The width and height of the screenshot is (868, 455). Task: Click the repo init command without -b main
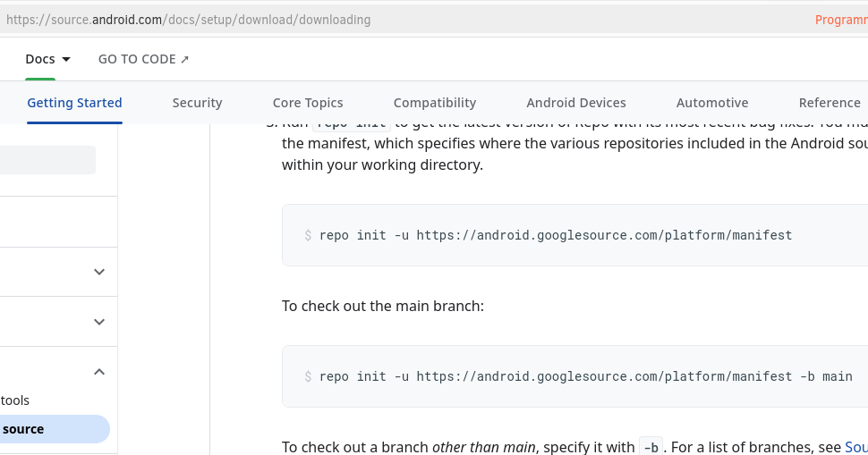pyautogui.click(x=556, y=235)
